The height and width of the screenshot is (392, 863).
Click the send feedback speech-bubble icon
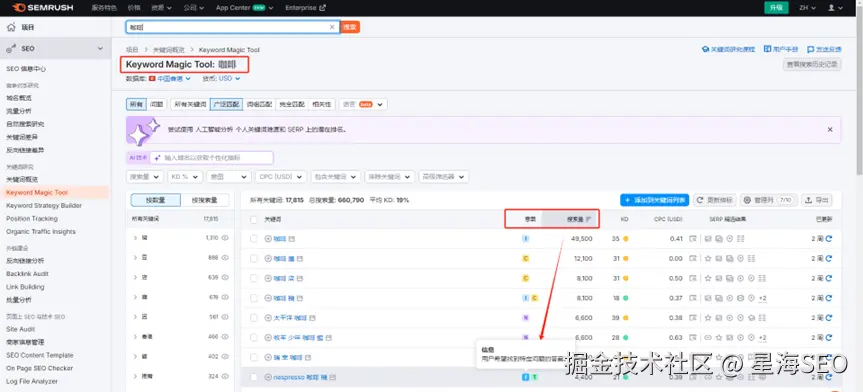(811, 49)
